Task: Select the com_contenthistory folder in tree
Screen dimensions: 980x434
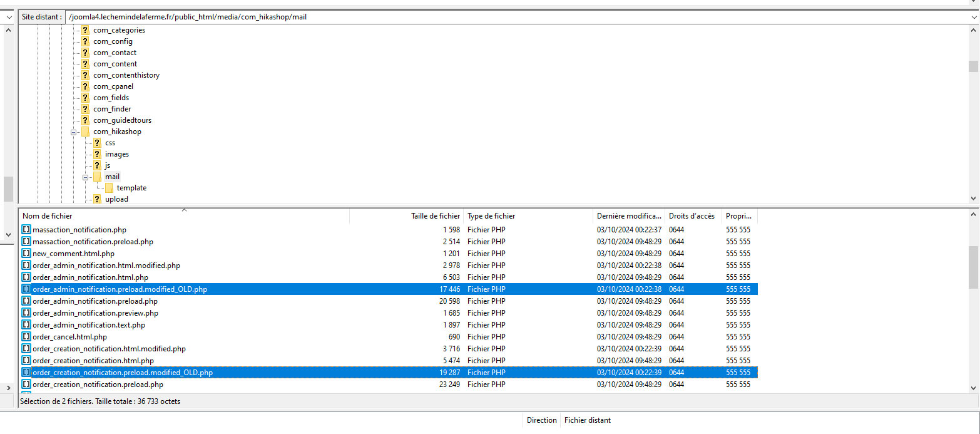Action: tap(126, 75)
